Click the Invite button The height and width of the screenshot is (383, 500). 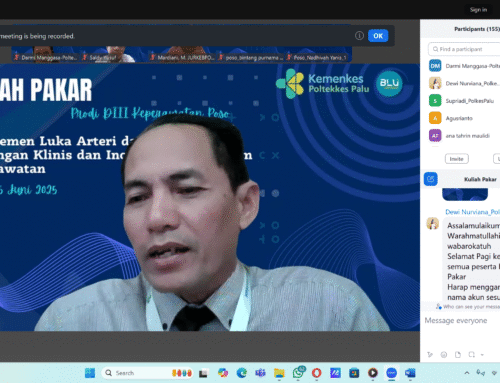click(457, 159)
